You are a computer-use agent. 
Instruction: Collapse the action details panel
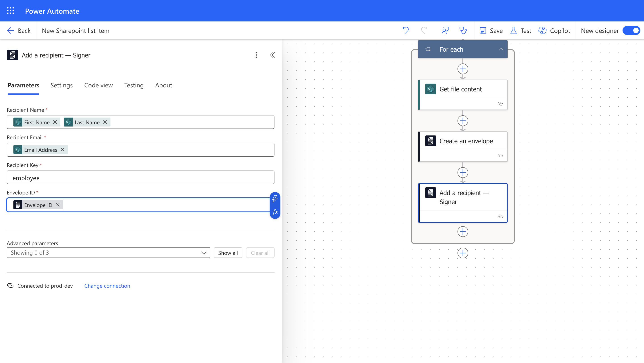point(272,55)
